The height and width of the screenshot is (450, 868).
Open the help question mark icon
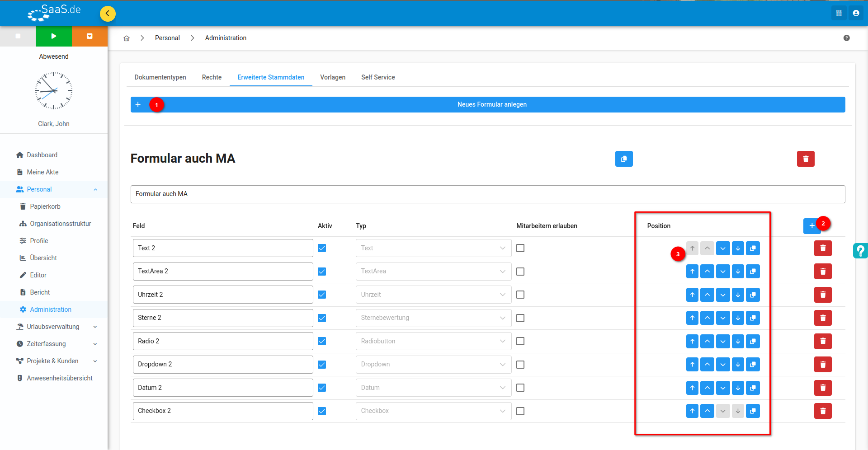[846, 38]
